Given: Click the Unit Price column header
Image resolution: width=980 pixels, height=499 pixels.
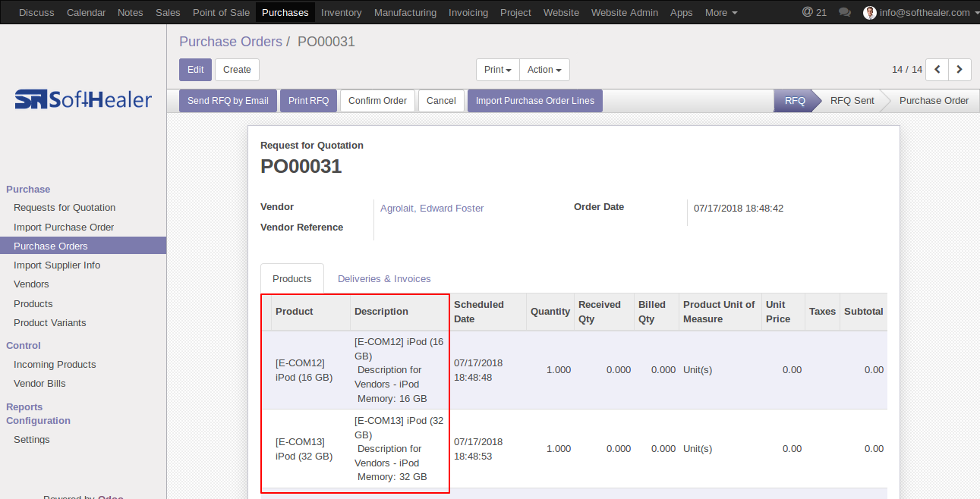Looking at the screenshot, I should click(783, 312).
